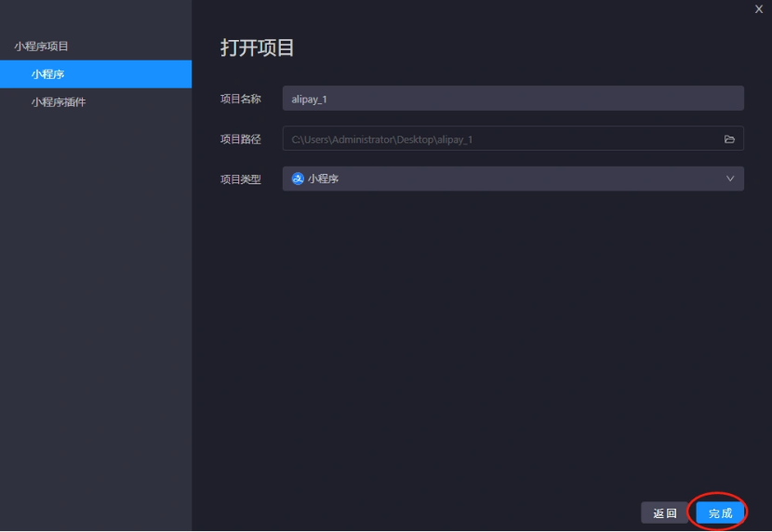The height and width of the screenshot is (532, 772).
Task: Click the 小程序项目 sidebar heading
Action: [x=41, y=47]
